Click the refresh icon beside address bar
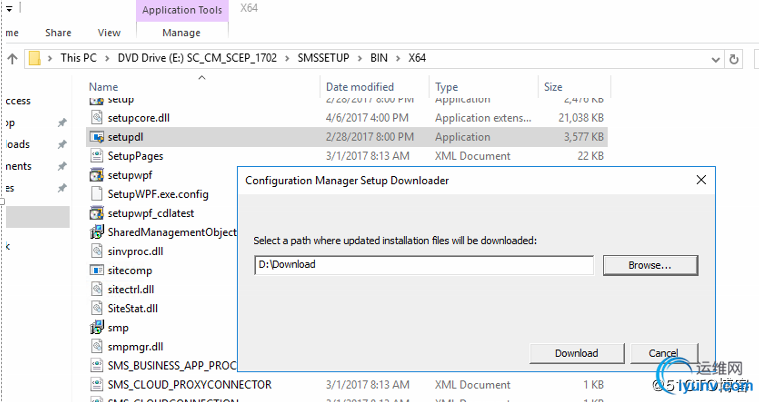This screenshot has width=759, height=402. click(x=734, y=59)
